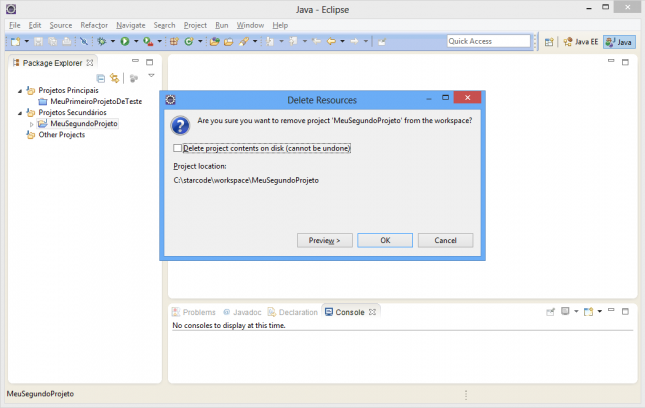Check Delete project contents on disk
Image resolution: width=645 pixels, height=408 pixels.
click(x=177, y=148)
